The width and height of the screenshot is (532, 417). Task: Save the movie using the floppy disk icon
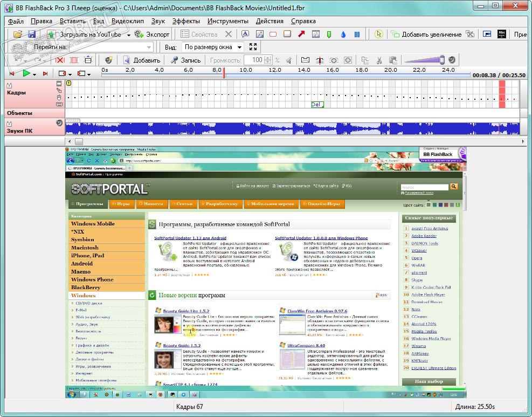32,34
